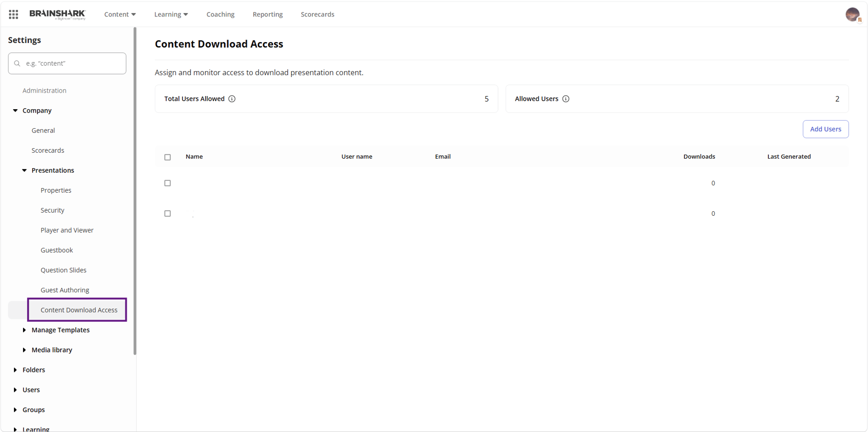Select Content Download Access item
This screenshot has height=432, width=868.
coord(79,310)
